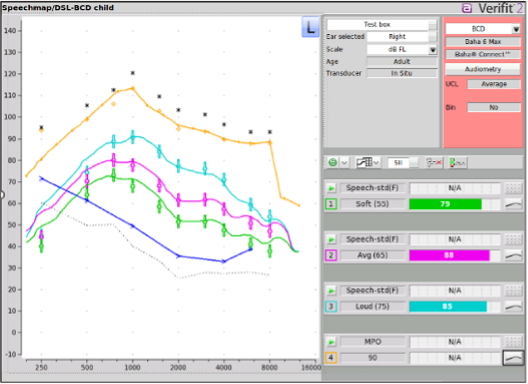Click the Age Adult field
528x384 pixels.
tap(402, 62)
